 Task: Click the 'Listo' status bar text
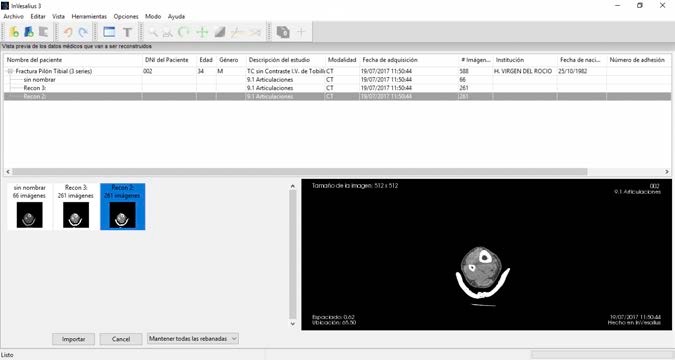(7, 355)
